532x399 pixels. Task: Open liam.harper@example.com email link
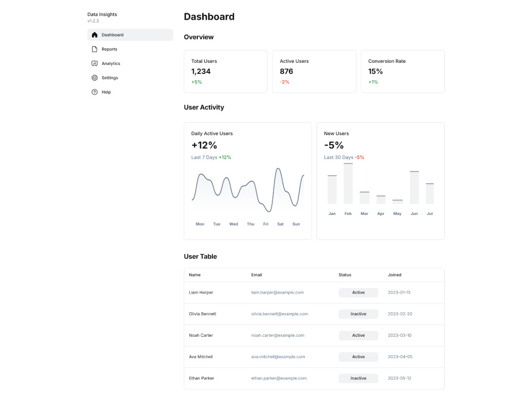[278, 293]
